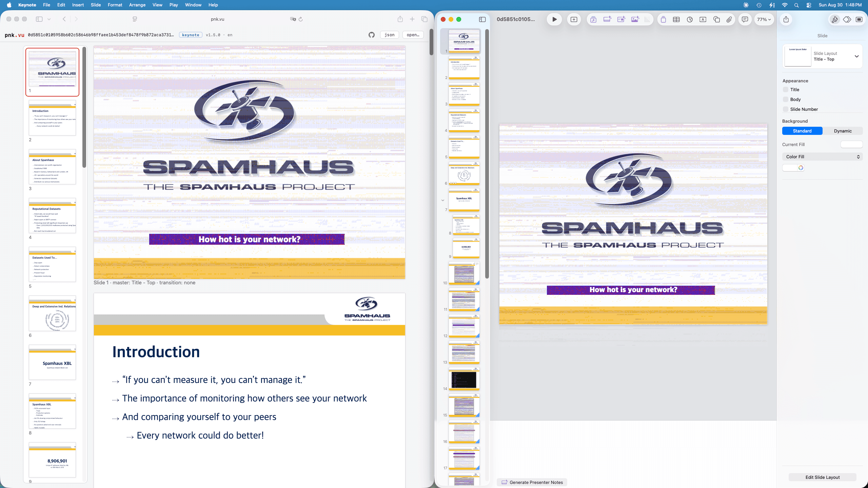The height and width of the screenshot is (488, 868).
Task: Insert a chart in Keynote
Action: [690, 19]
